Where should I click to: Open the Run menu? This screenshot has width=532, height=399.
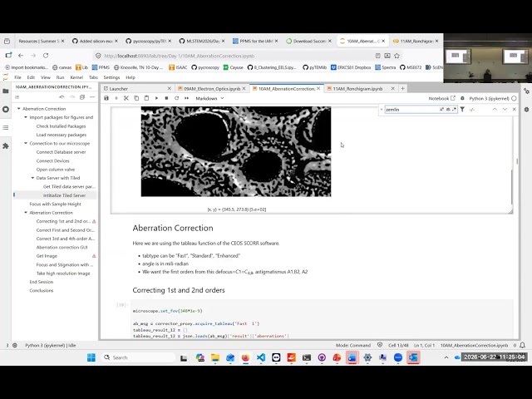[x=60, y=77]
